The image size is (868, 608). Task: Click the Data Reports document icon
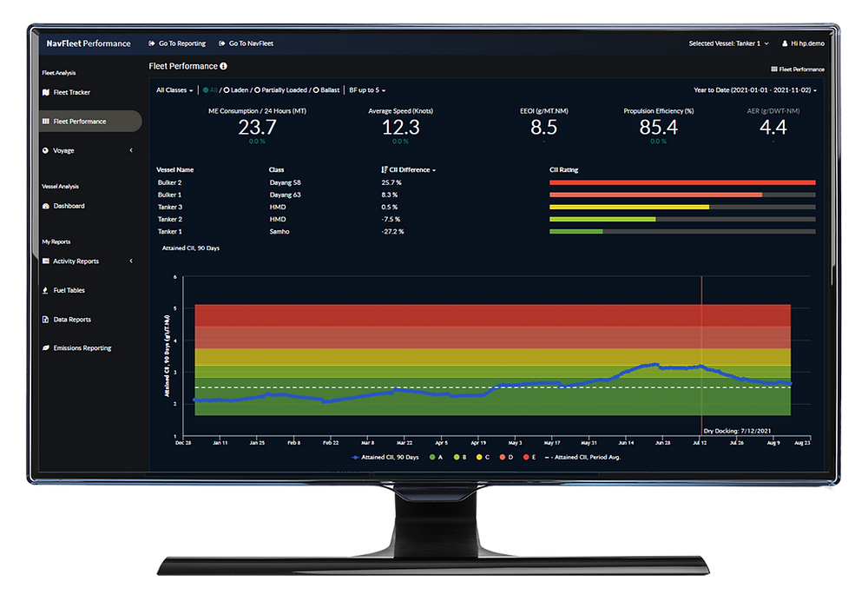click(x=45, y=320)
